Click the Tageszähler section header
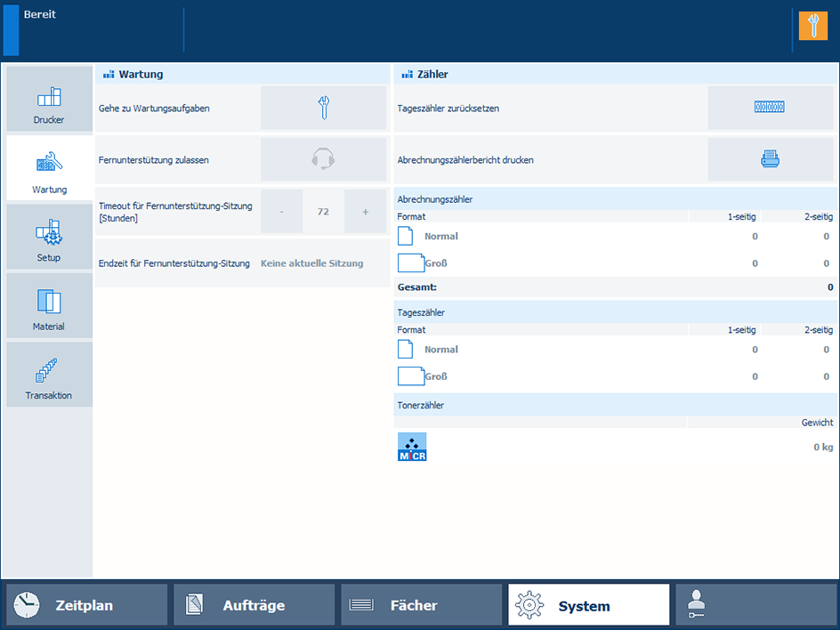This screenshot has width=840, height=630. (616, 312)
